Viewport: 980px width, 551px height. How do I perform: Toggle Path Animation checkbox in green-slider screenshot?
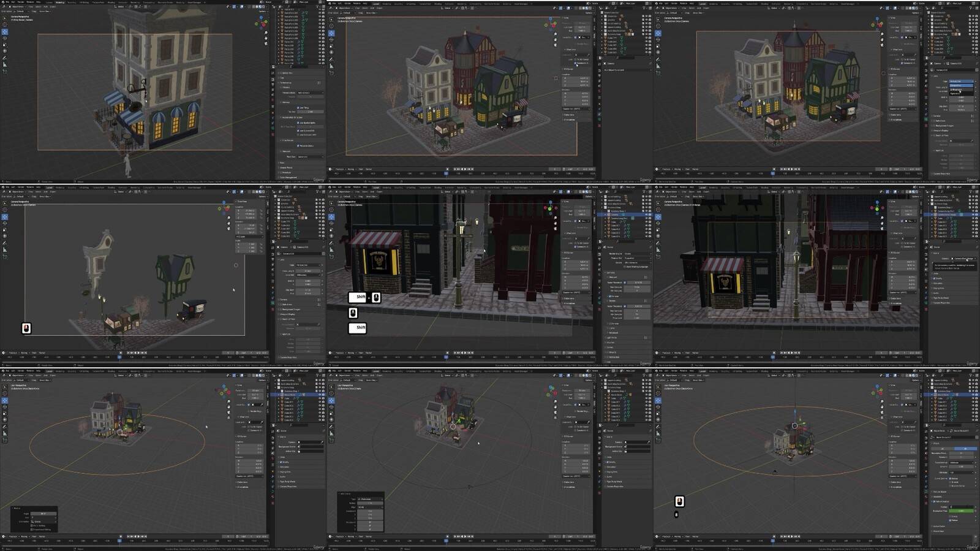coord(934,501)
